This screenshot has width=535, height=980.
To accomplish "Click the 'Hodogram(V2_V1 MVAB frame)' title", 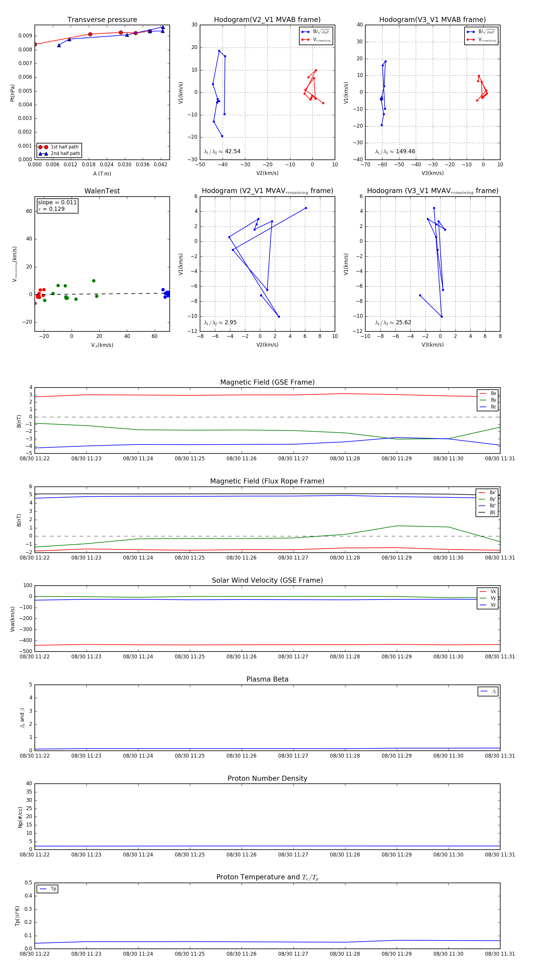I will coord(267,20).
